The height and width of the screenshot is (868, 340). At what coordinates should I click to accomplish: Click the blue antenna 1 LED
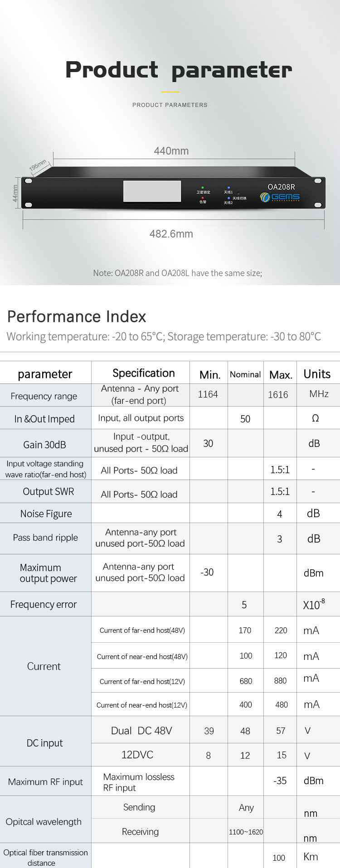pos(228,187)
